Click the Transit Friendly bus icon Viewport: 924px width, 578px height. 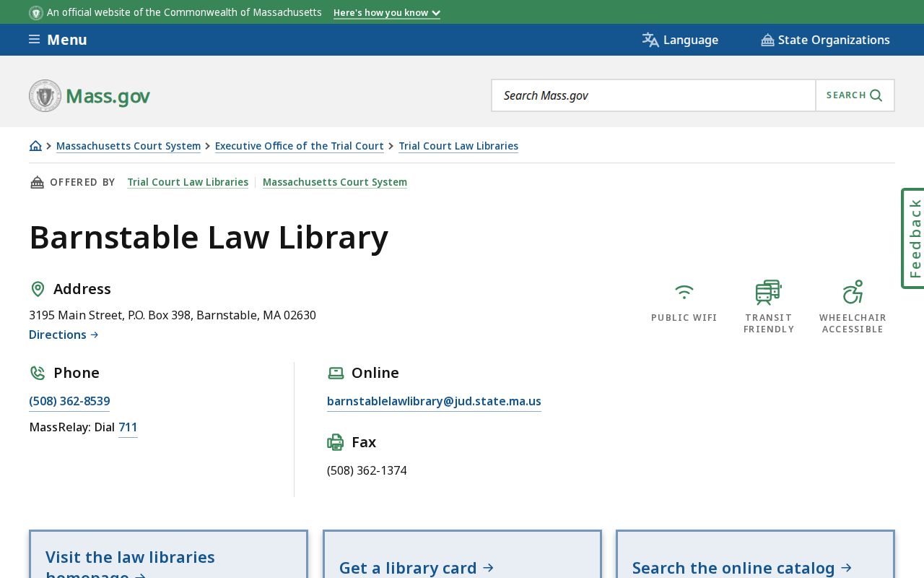[x=768, y=292]
